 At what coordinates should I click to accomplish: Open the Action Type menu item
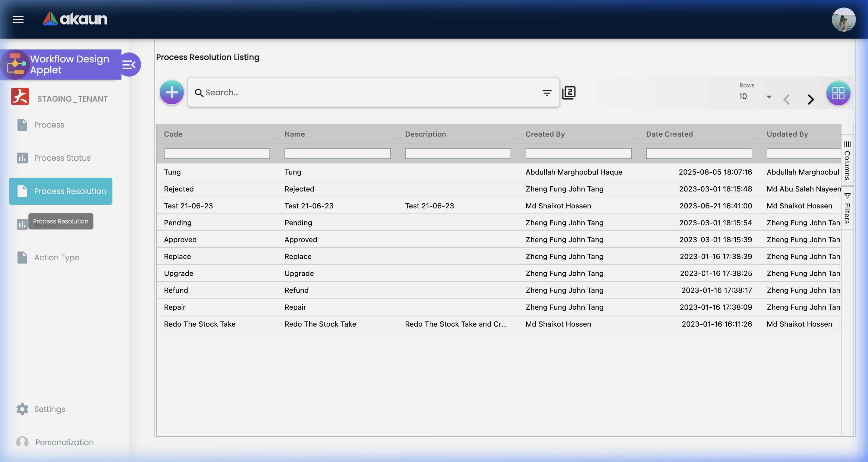(57, 258)
